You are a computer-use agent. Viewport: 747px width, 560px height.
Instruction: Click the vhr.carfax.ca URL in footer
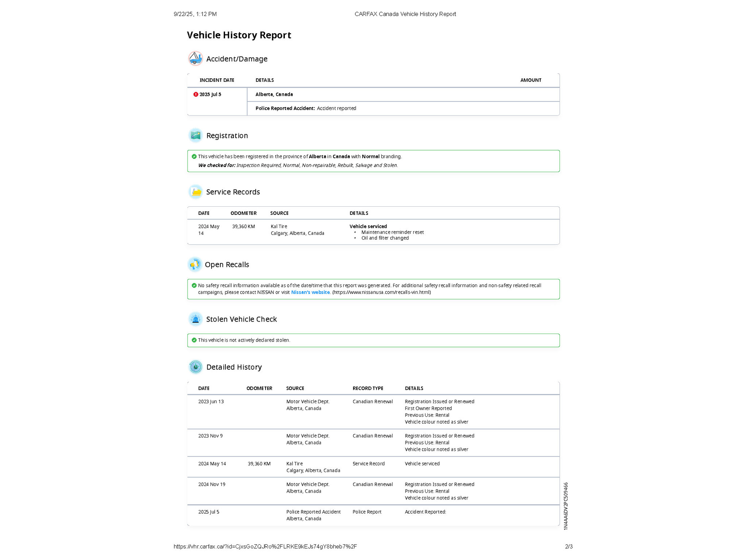265,547
